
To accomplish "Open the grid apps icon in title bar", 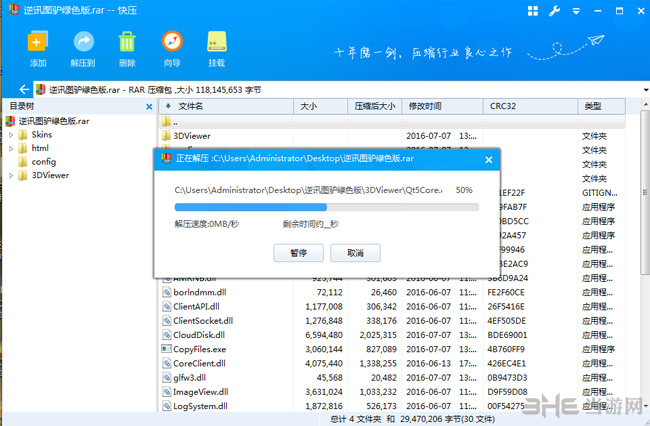I will tap(533, 11).
